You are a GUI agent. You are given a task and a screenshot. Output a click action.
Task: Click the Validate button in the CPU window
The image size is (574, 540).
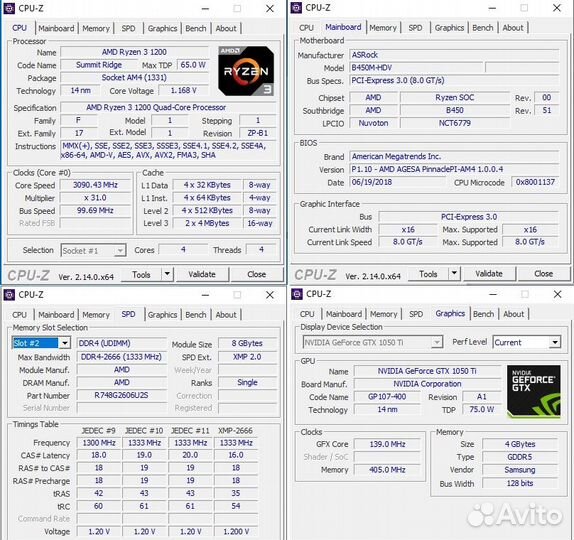click(x=202, y=274)
